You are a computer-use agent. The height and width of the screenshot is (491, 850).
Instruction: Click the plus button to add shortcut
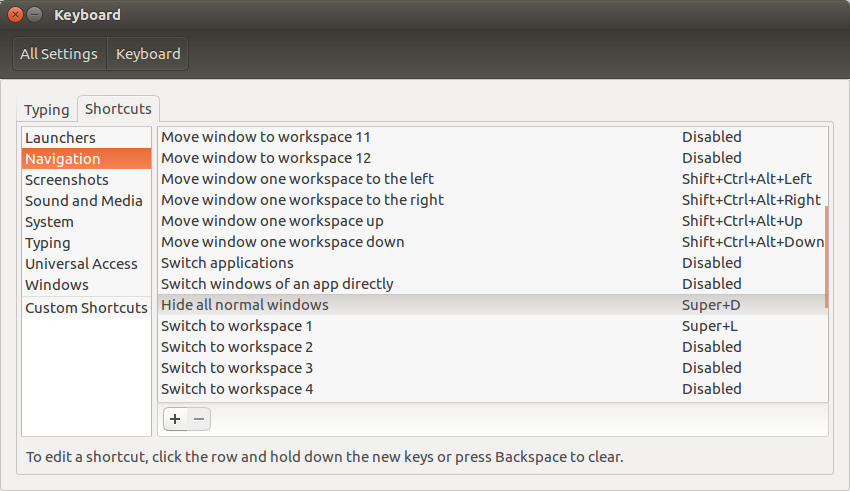tap(175, 419)
